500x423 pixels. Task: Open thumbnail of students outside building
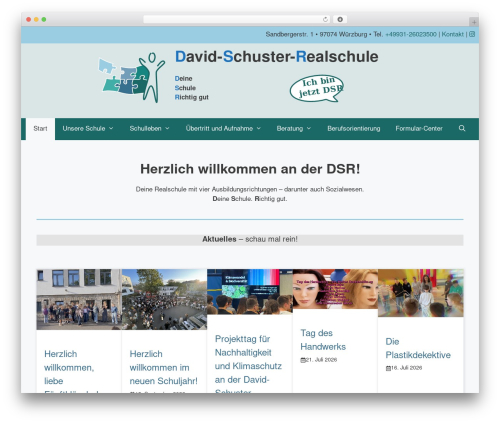coord(79,299)
